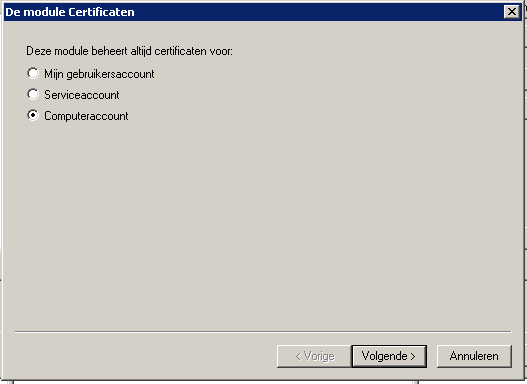Choose the Serviceaccount radio option

click(x=33, y=94)
